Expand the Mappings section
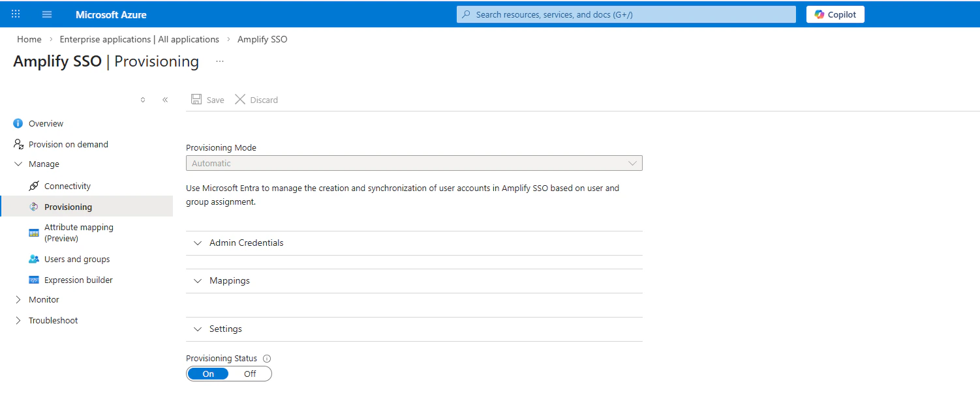Viewport: 980px width, 416px height. click(414, 280)
